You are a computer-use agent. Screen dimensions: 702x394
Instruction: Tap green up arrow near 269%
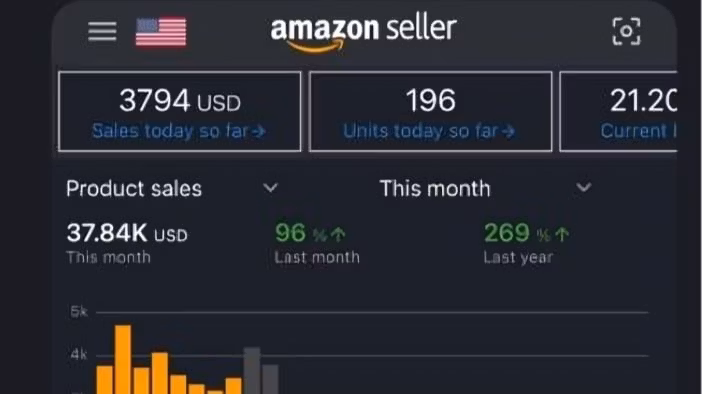point(562,235)
